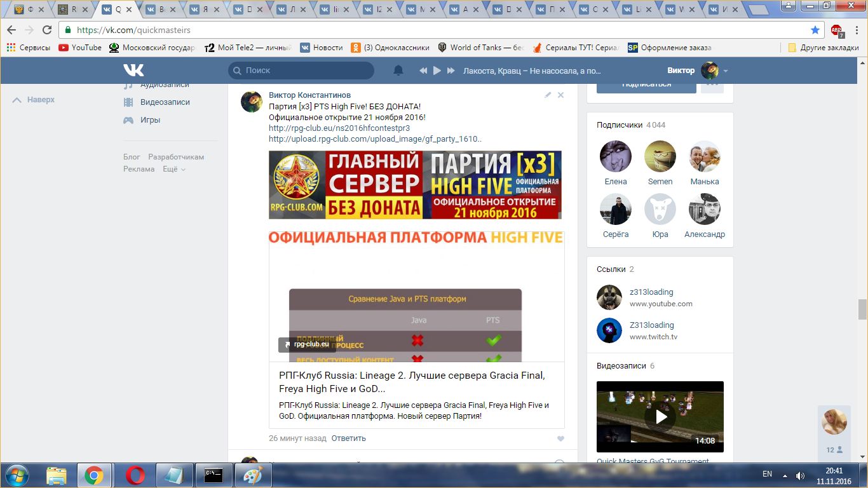Open the upload.rpg-club.com image link

tap(375, 139)
